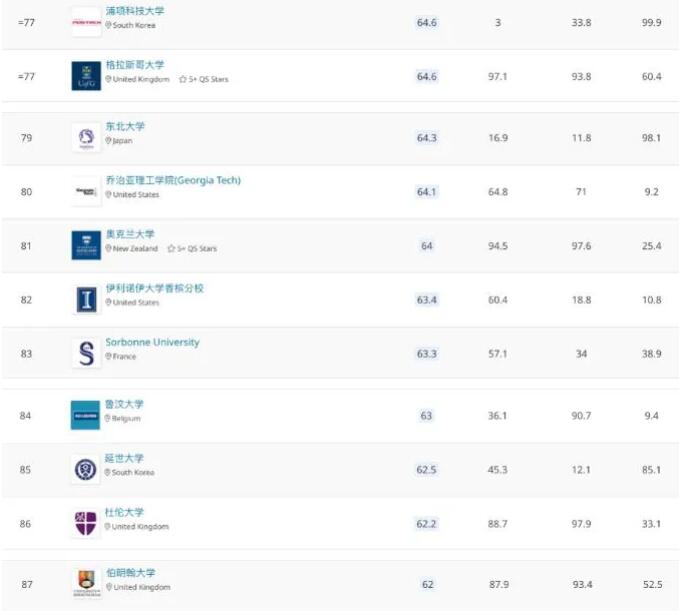Click the University of Glasgow crest logo
Viewport: 684px width, 615px height.
pyautogui.click(x=86, y=76)
